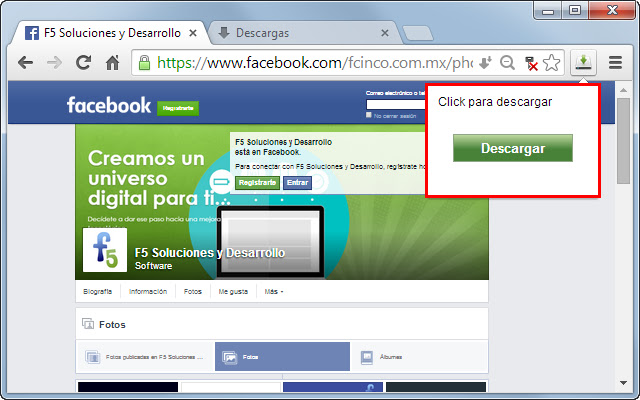Click the downloader extension toolbar icon

pos(584,62)
